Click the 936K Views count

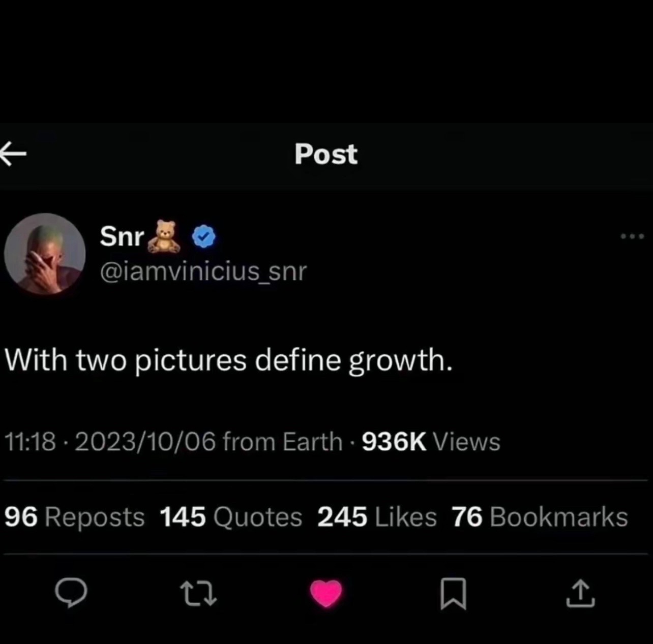pyautogui.click(x=431, y=442)
